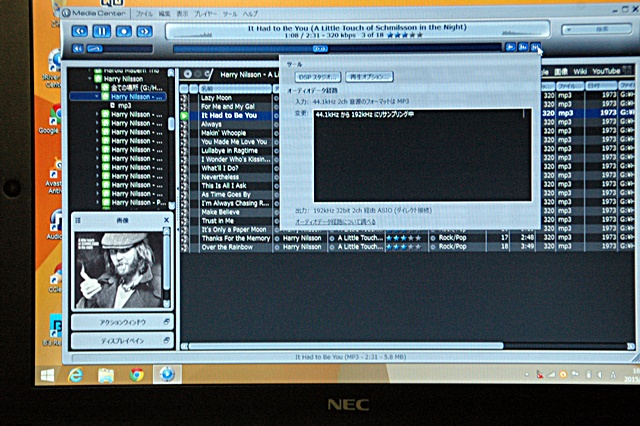Screen dimensions: 640x426
Task: Open Google Chrome from the taskbar
Action: 137,375
